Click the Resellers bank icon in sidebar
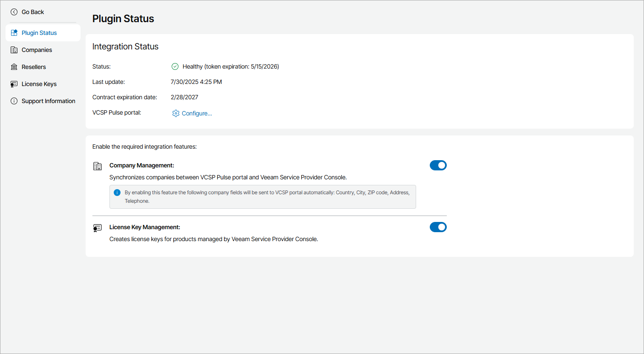The width and height of the screenshot is (644, 354). pyautogui.click(x=14, y=67)
